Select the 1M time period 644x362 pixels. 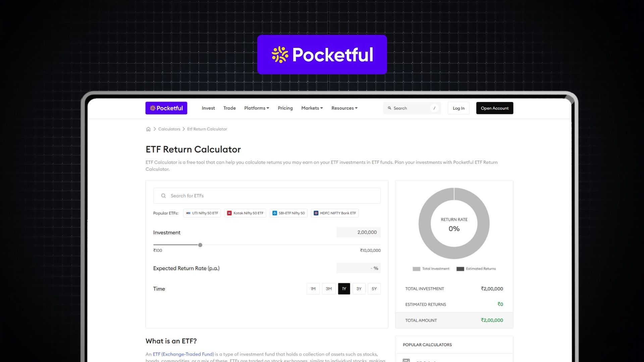pos(313,289)
